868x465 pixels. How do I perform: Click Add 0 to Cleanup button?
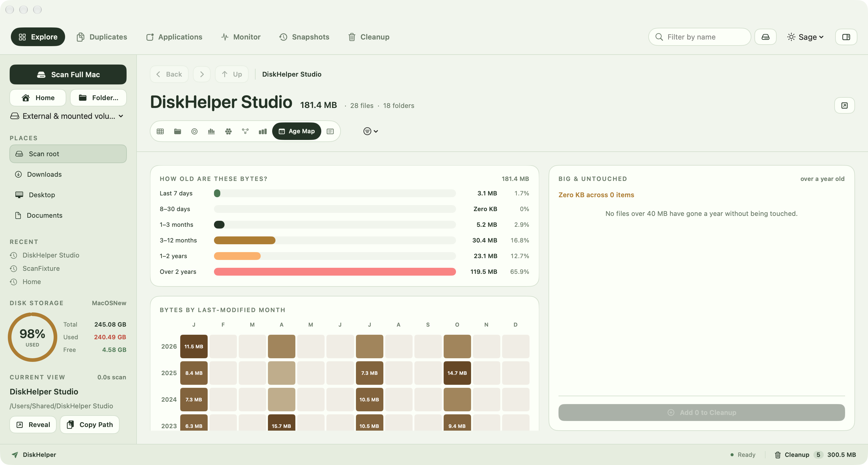point(702,413)
